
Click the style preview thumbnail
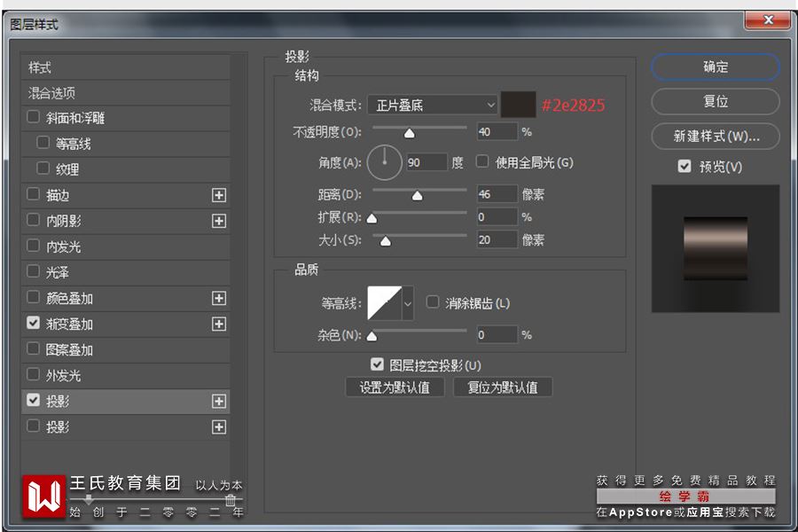(x=715, y=248)
